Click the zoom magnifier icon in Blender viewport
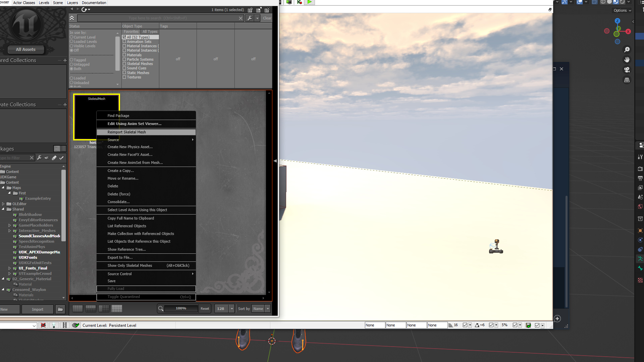The image size is (644, 362). [627, 50]
